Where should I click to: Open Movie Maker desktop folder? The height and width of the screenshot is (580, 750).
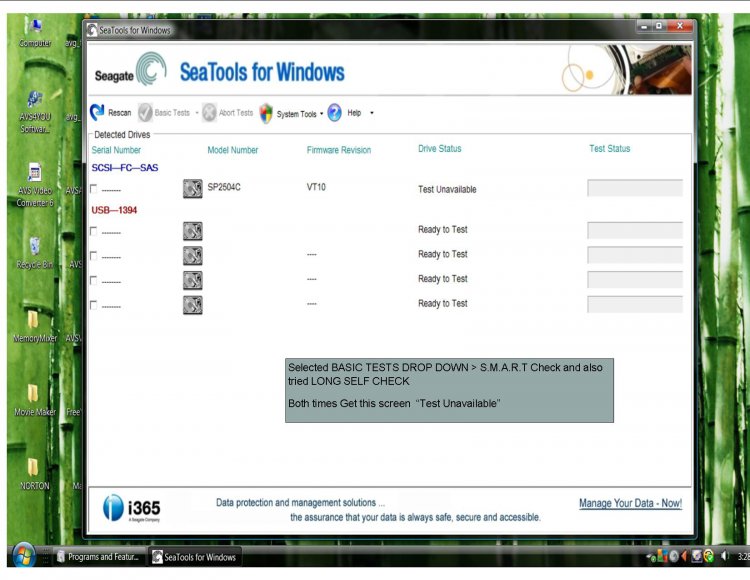35,400
